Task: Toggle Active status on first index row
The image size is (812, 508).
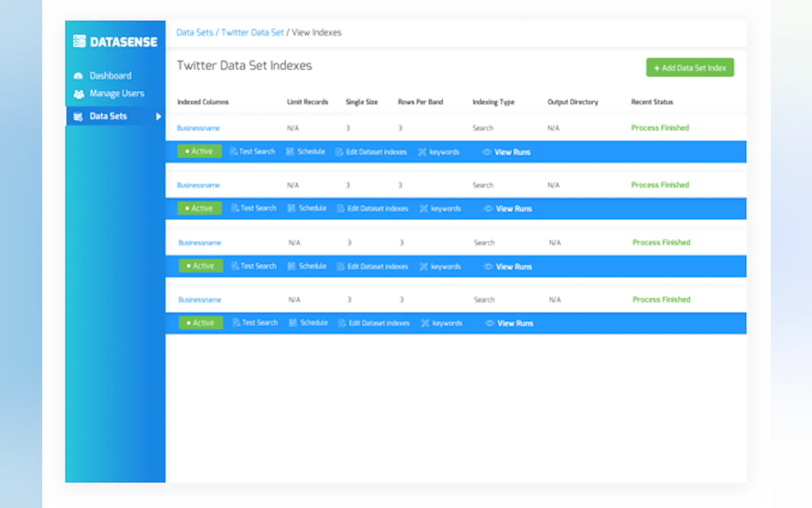Action: click(199, 151)
